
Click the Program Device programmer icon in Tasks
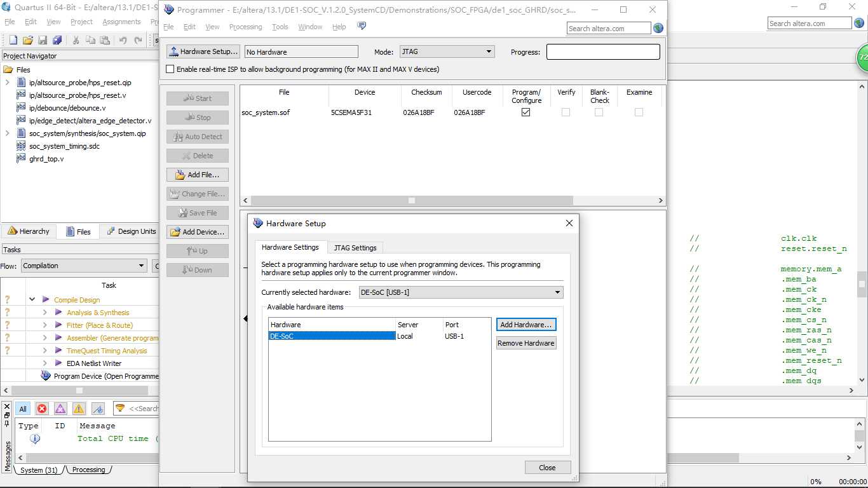(46, 376)
